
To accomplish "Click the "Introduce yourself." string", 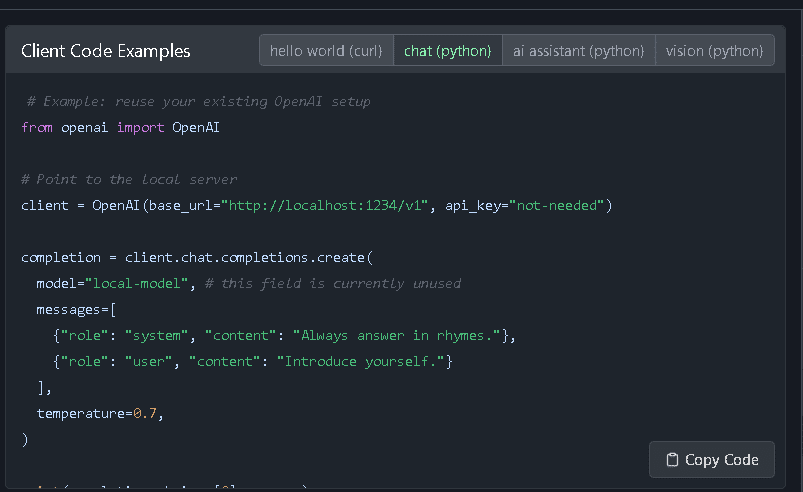I will (x=365, y=362).
